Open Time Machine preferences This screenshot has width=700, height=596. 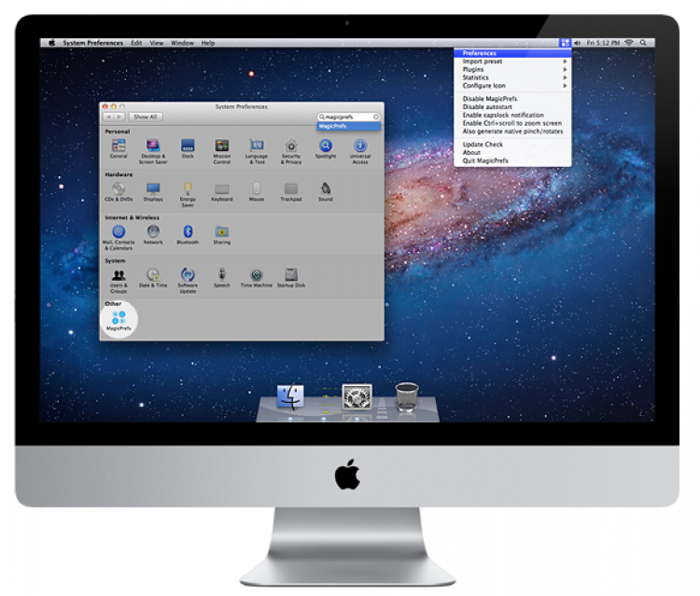coord(257,278)
